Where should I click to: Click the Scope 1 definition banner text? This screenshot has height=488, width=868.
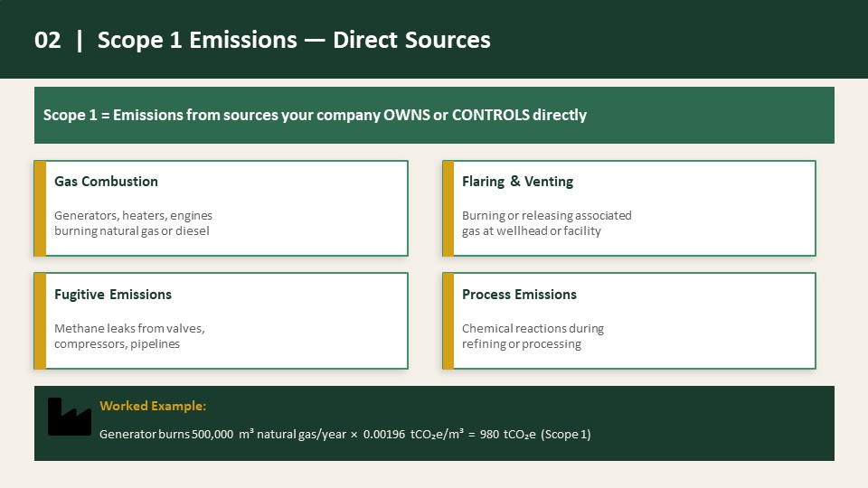point(315,115)
